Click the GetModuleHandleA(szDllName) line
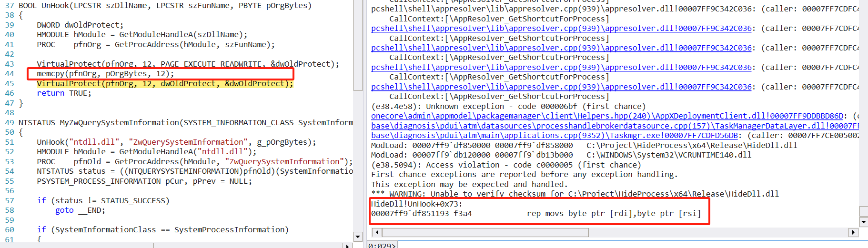The image size is (868, 248). (142, 35)
